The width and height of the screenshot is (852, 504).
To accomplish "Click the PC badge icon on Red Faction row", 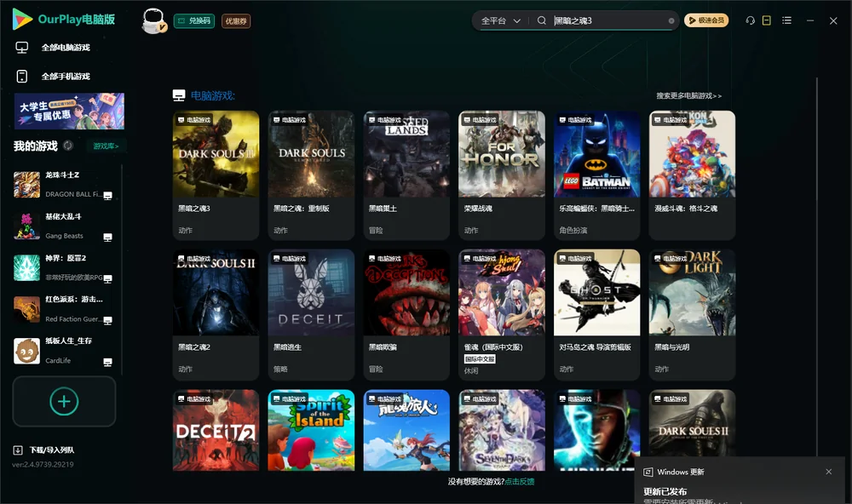I will pyautogui.click(x=107, y=320).
